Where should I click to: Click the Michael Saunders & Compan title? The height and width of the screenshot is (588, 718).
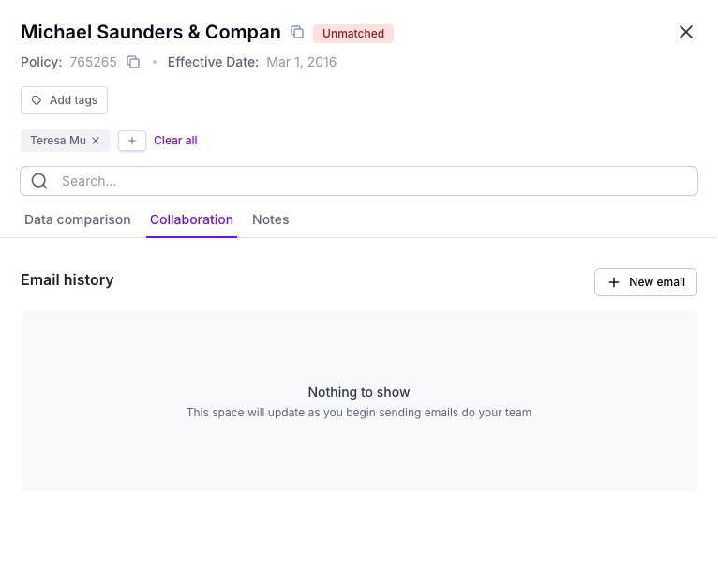point(151,32)
